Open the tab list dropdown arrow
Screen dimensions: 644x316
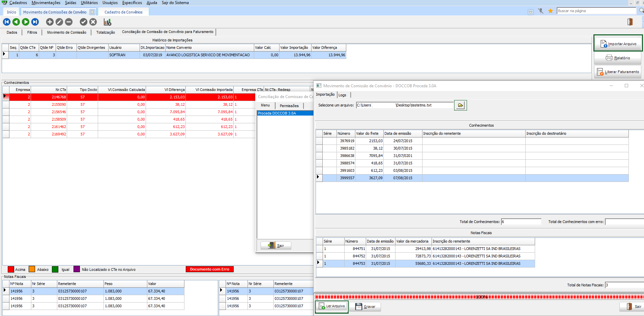click(531, 12)
